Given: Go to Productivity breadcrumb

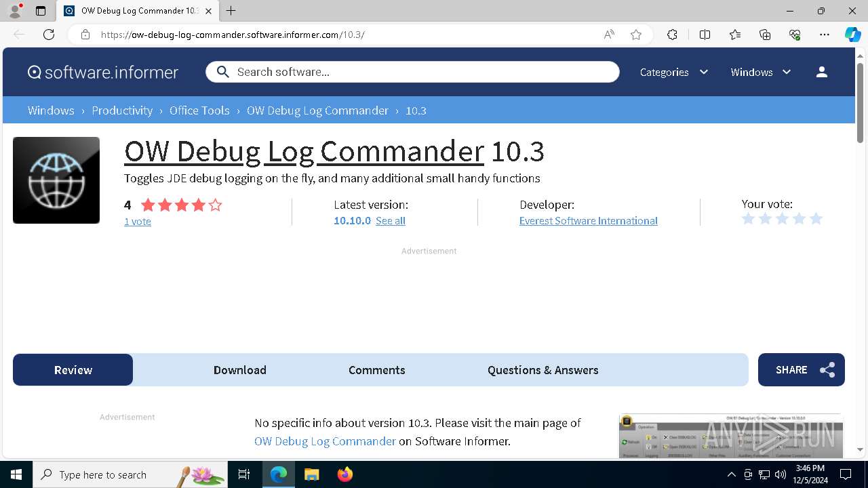Looking at the screenshot, I should click(122, 110).
